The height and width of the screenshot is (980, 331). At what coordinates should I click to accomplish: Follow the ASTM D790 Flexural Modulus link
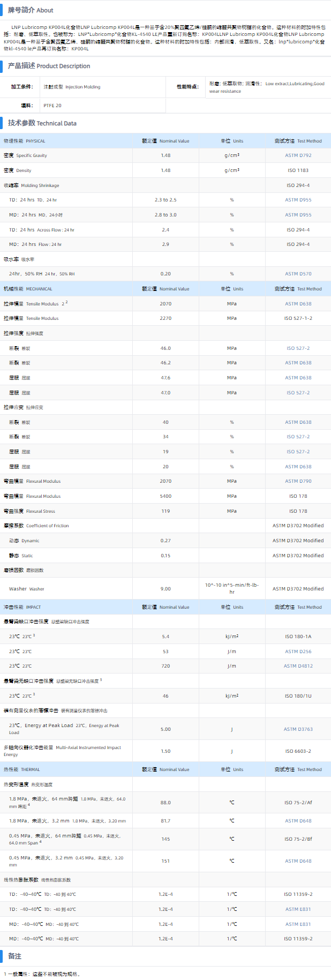(x=298, y=481)
